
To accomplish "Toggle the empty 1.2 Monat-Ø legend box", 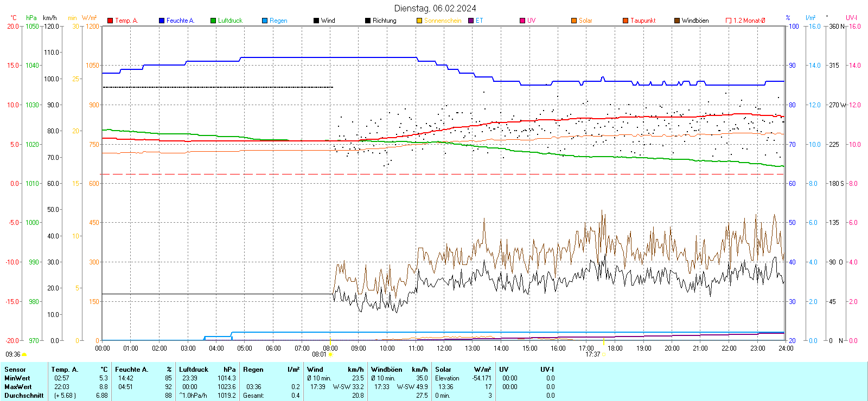I will point(729,21).
